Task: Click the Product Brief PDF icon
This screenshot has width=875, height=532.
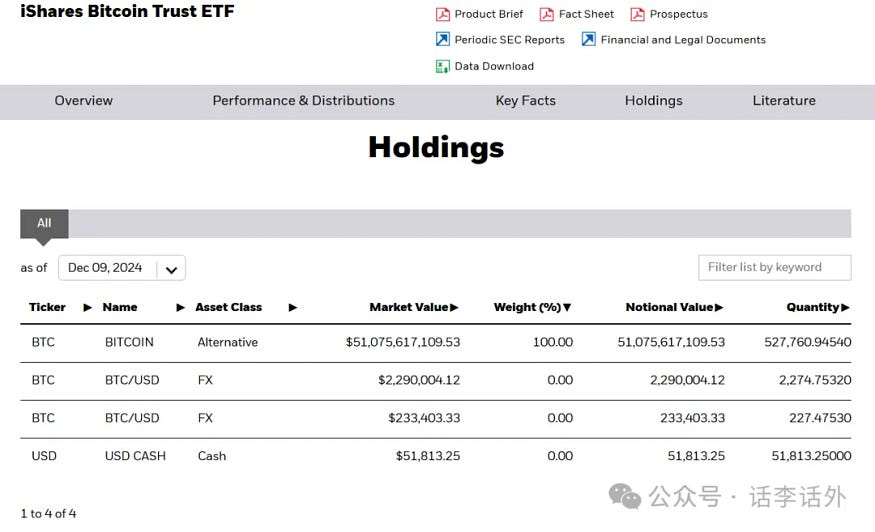Action: pos(442,15)
